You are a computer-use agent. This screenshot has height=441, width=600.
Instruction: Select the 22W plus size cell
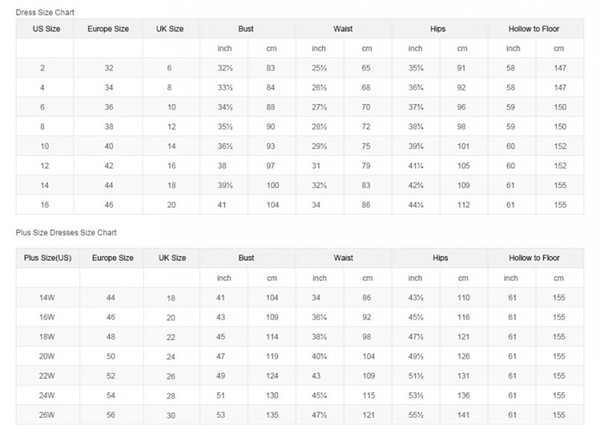tap(45, 374)
